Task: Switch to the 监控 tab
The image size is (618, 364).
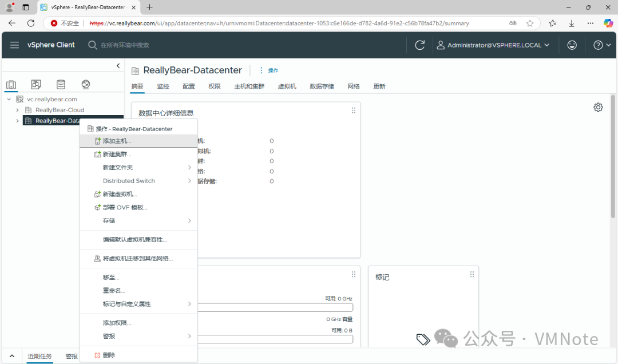Action: [163, 86]
